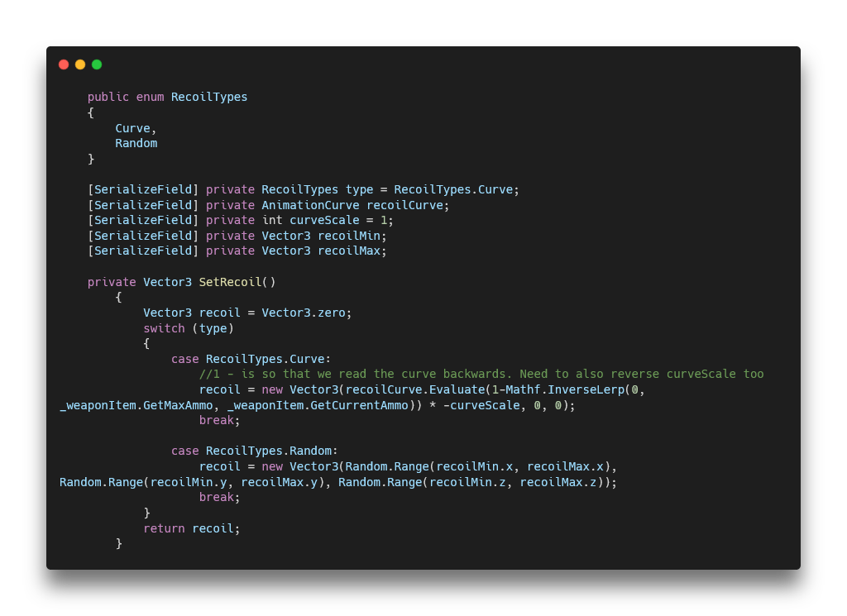
Task: Click the enum keyword in the declaration
Action: (150, 97)
